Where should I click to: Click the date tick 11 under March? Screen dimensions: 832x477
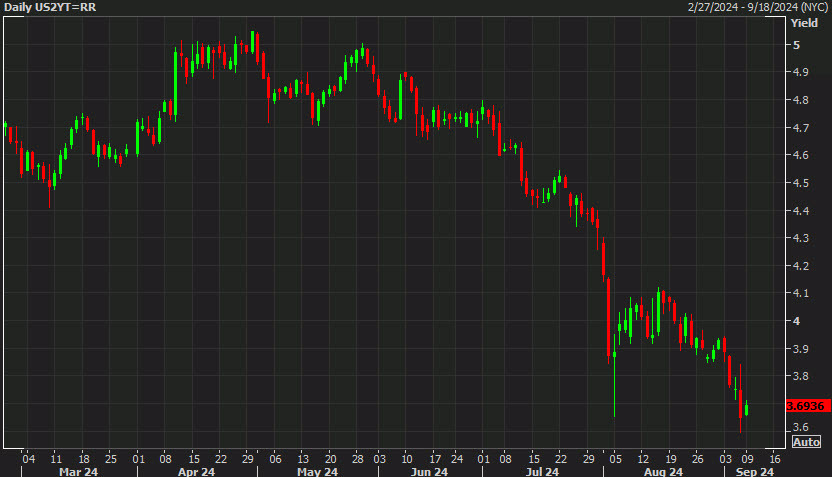pos(56,459)
